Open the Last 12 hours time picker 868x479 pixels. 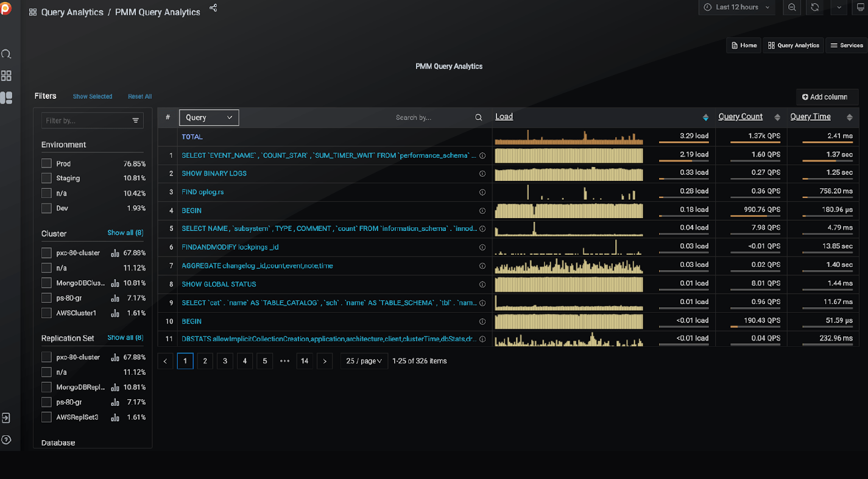click(736, 8)
